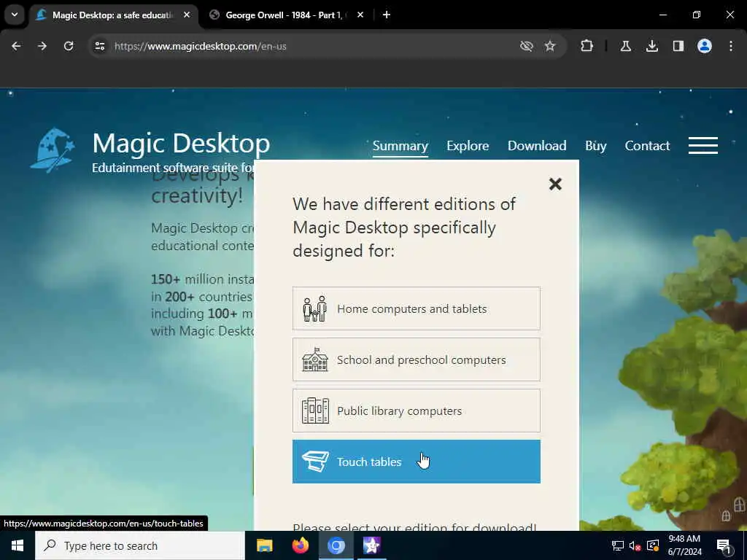Open a new browser tab
The height and width of the screenshot is (560, 747).
387,15
